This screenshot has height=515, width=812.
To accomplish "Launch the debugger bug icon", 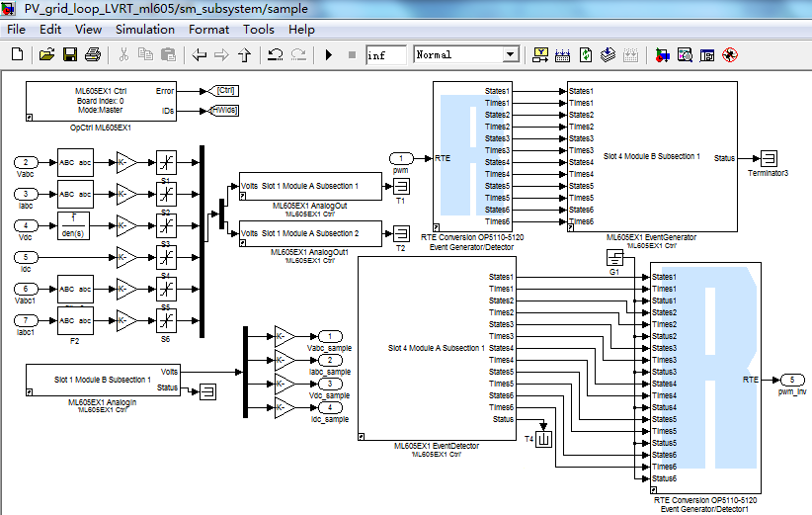I will tap(730, 55).
